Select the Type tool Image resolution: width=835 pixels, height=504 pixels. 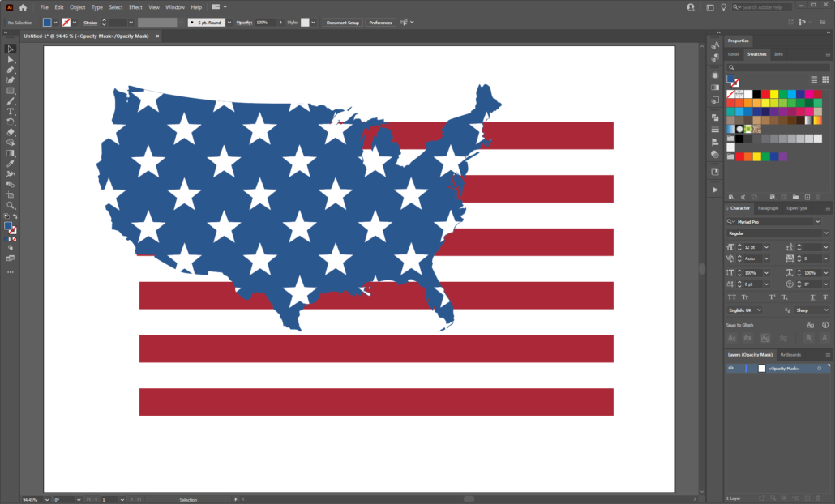[10, 111]
